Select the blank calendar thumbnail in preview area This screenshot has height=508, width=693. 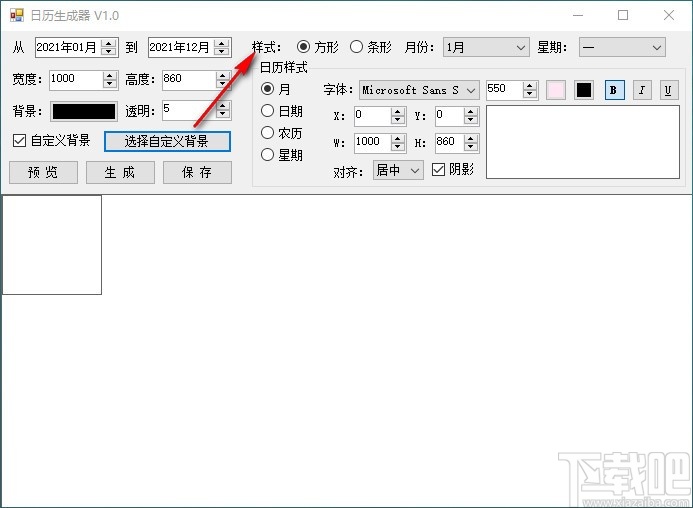[x=52, y=245]
